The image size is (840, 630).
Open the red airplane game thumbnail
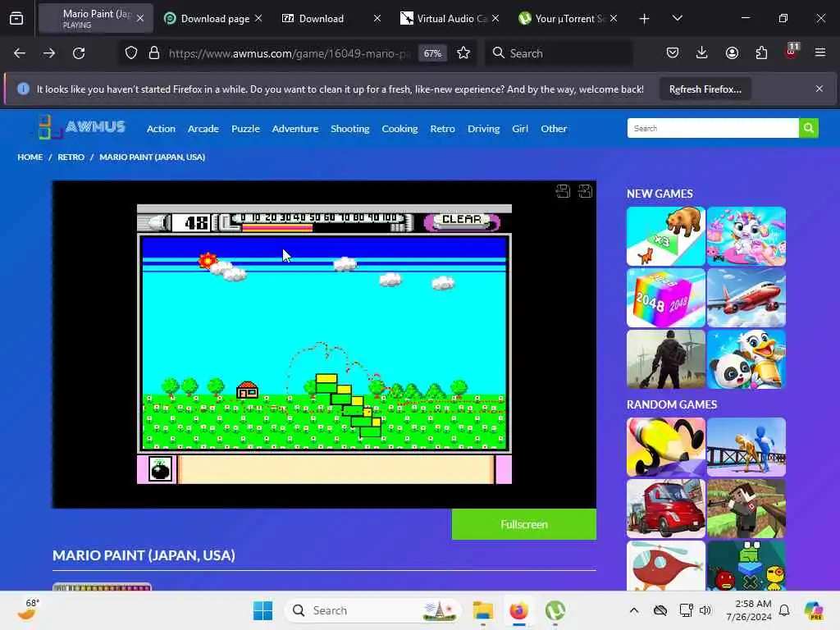click(x=746, y=298)
